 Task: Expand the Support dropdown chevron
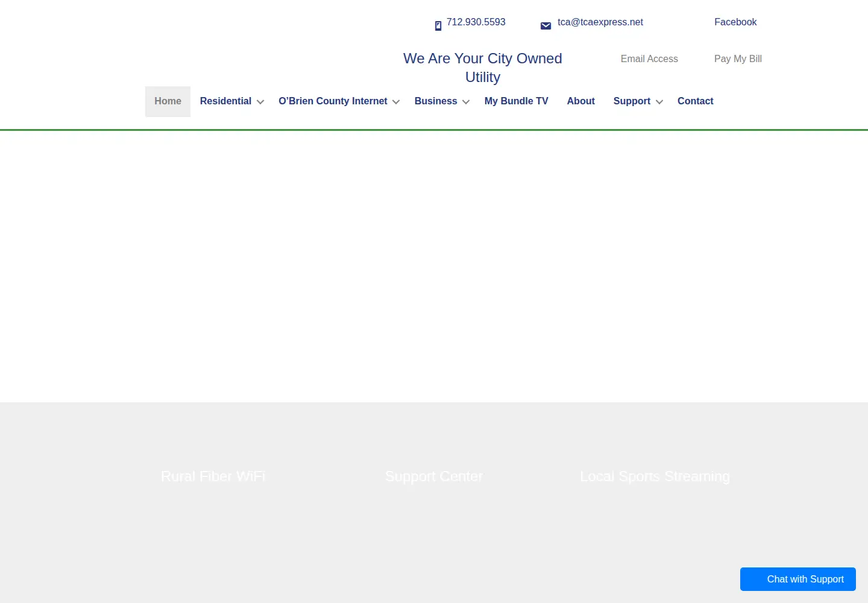tap(659, 102)
